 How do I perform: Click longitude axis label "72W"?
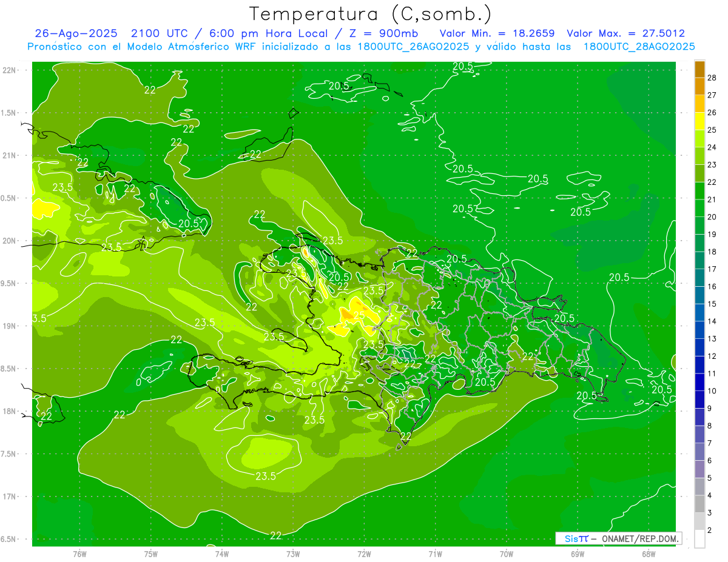point(364,554)
